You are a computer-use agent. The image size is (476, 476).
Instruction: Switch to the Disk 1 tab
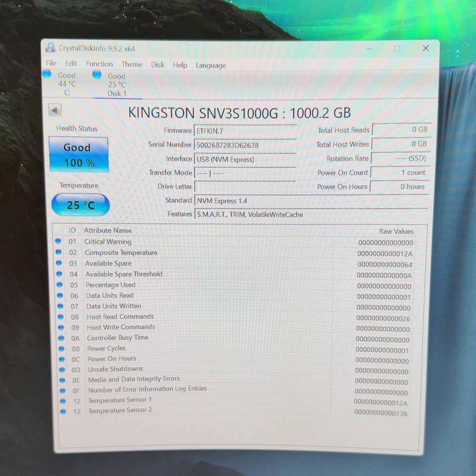(117, 85)
